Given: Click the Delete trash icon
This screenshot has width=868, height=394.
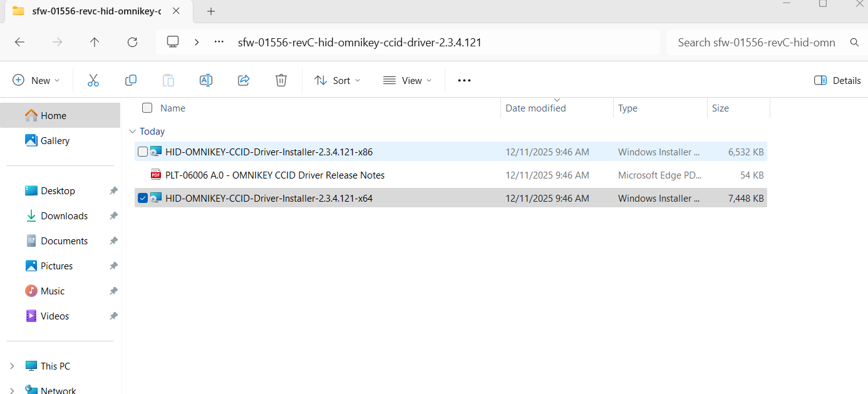Looking at the screenshot, I should click(x=281, y=80).
